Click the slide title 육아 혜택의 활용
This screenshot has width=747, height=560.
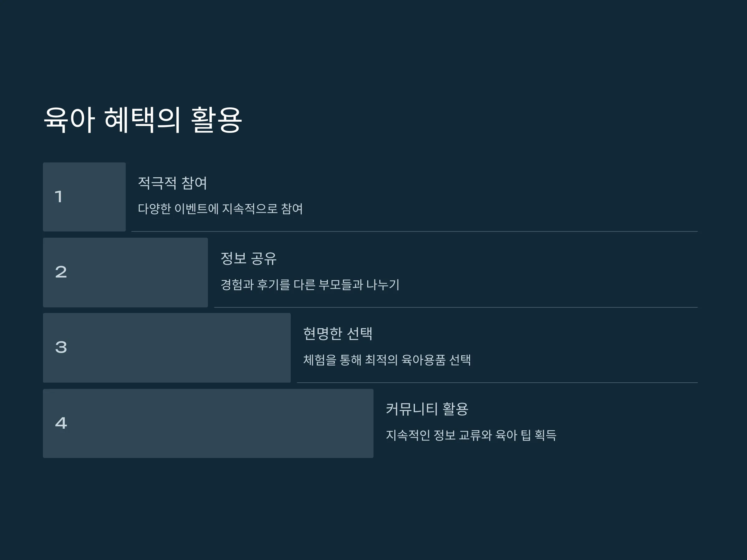coord(143,119)
